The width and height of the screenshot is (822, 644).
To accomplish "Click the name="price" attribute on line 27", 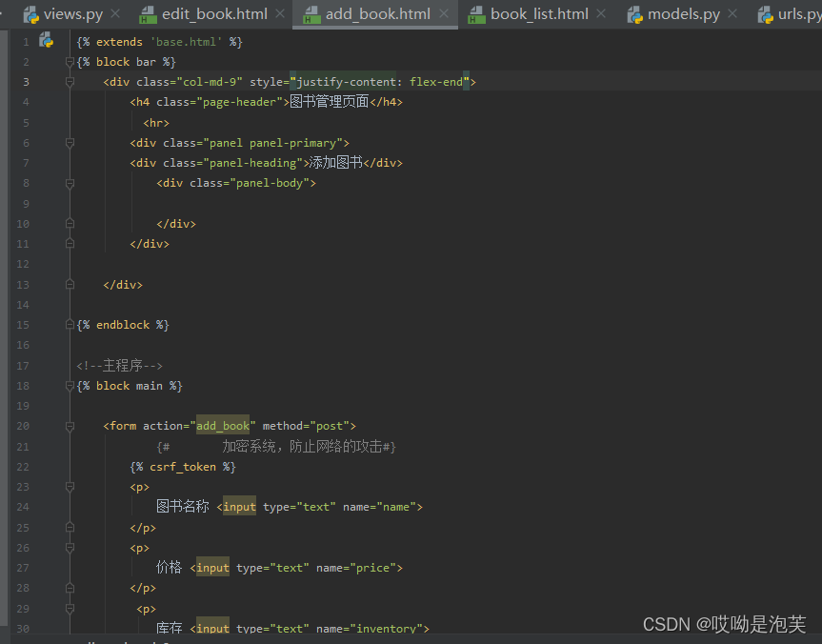I will (x=356, y=568).
